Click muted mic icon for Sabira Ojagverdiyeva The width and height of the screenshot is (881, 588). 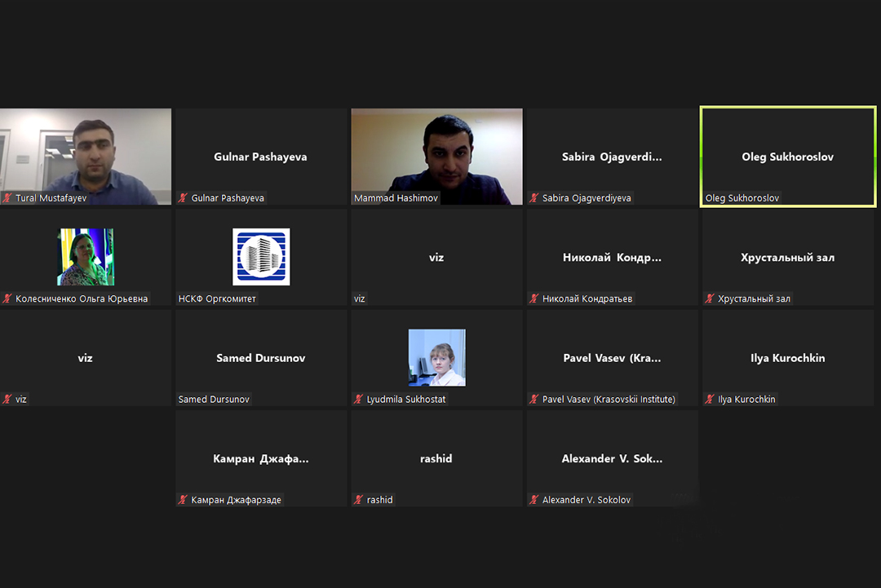534,198
